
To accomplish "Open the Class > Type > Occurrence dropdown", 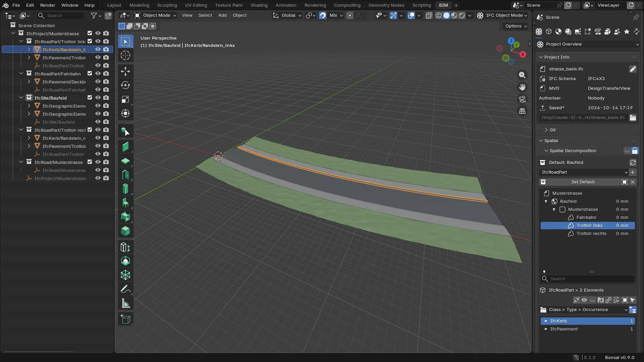I will 584,310.
